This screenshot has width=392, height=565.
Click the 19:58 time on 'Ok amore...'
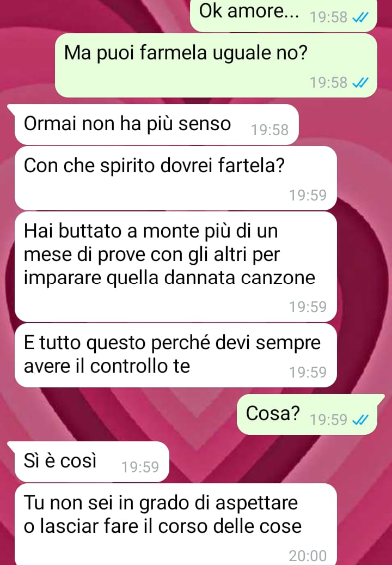328,17
